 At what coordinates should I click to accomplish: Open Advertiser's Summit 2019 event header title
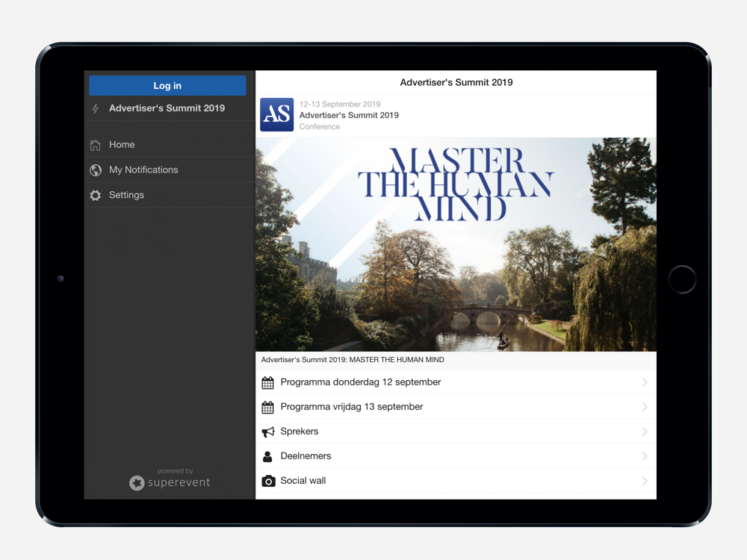[x=349, y=115]
